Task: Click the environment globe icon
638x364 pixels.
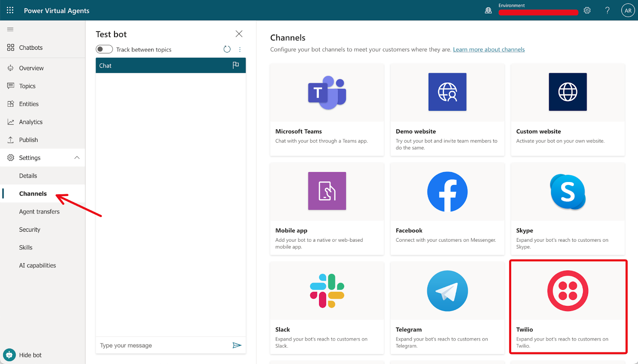Action: (x=488, y=10)
